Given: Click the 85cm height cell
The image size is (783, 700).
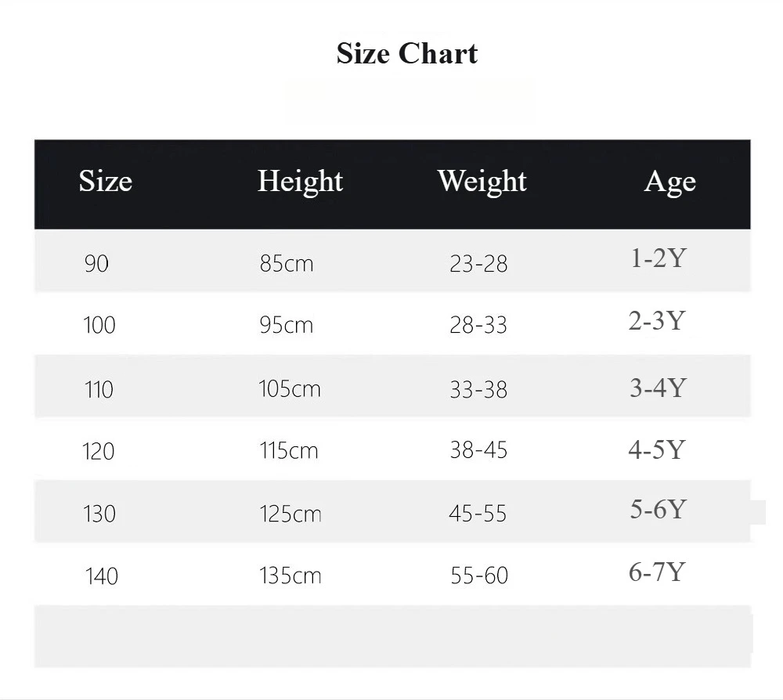Looking at the screenshot, I should tap(286, 264).
